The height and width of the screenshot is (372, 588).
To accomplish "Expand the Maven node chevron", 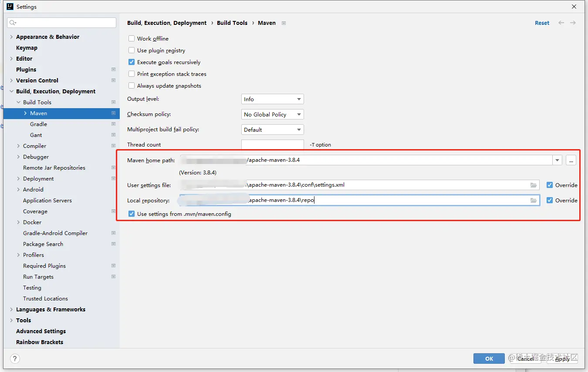I will coord(25,113).
